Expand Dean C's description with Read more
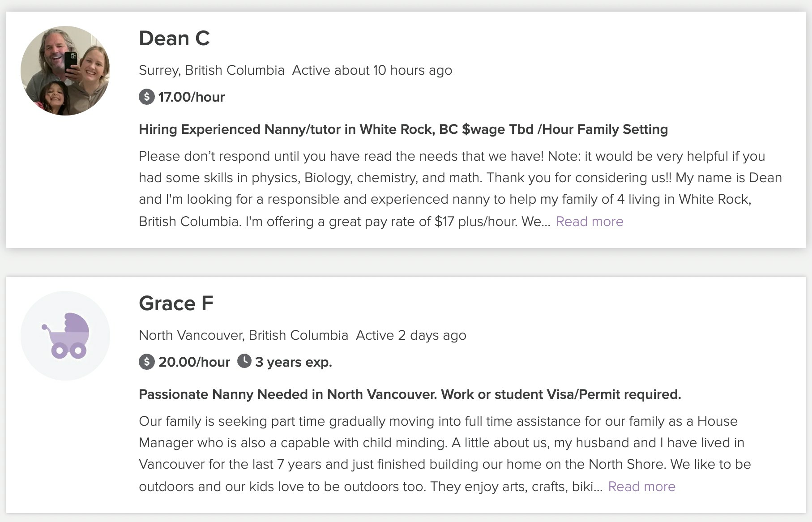 click(590, 222)
